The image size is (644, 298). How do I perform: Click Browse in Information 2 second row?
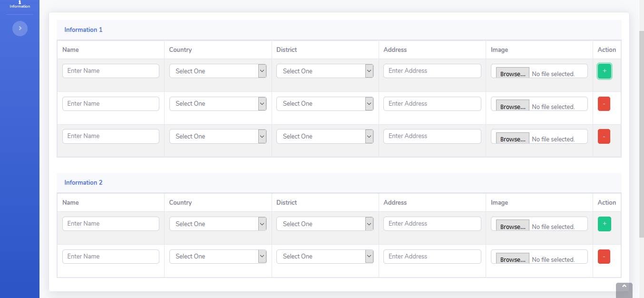[512, 259]
